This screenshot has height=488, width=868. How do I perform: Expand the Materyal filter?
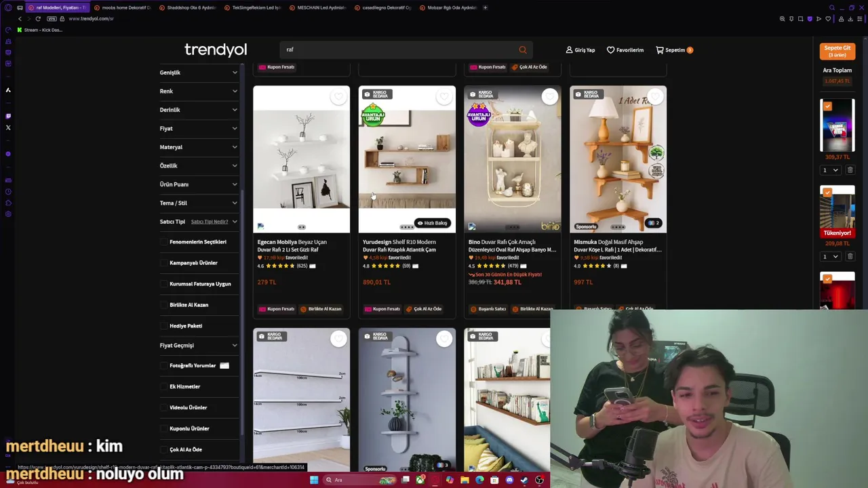click(x=199, y=147)
